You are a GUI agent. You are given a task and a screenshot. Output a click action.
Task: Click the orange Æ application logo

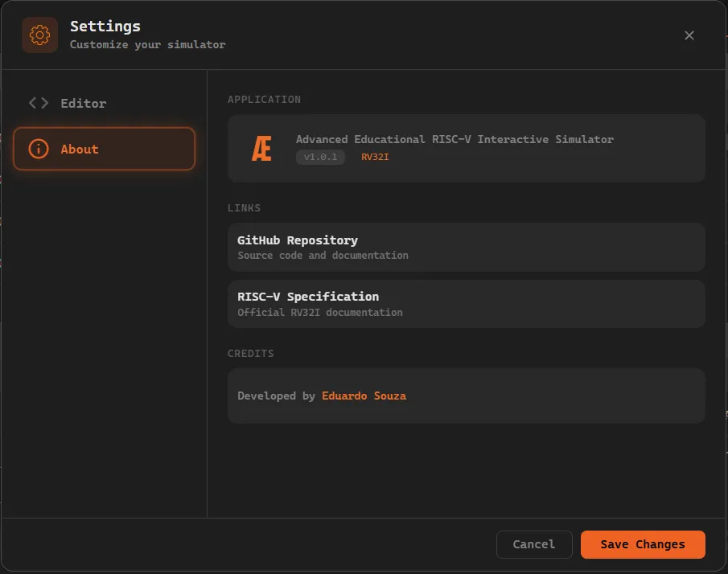[261, 149]
